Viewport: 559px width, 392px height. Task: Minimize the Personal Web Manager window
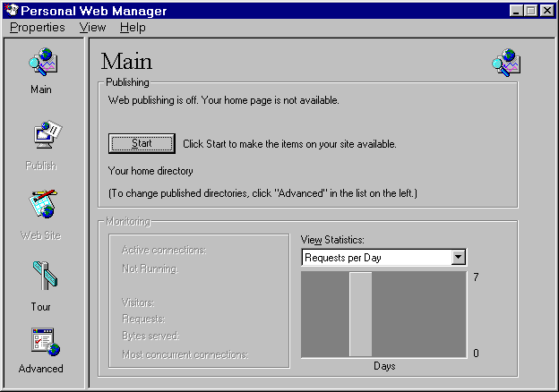pyautogui.click(x=516, y=11)
